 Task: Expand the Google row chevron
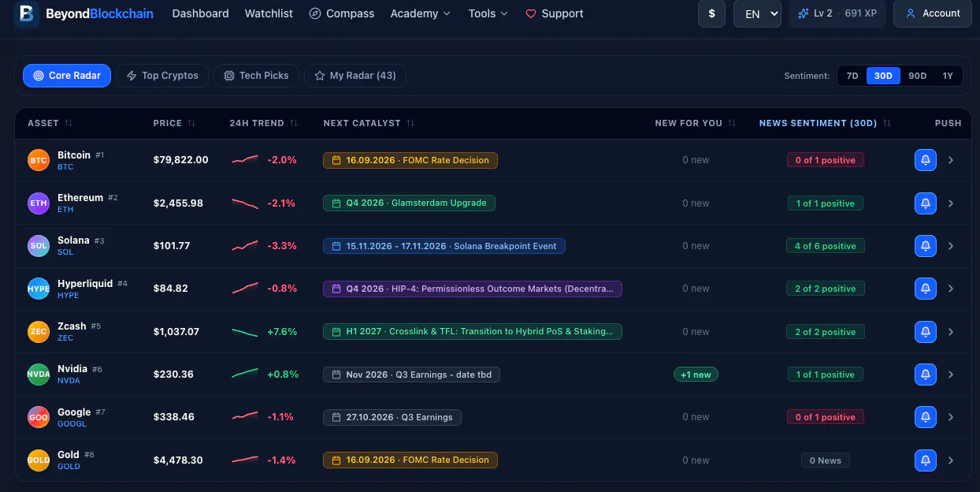point(951,417)
